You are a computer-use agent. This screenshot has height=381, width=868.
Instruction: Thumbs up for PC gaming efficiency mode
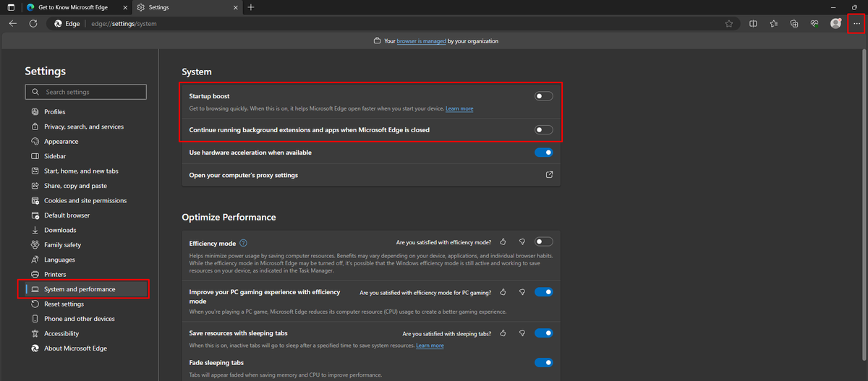[x=503, y=292]
